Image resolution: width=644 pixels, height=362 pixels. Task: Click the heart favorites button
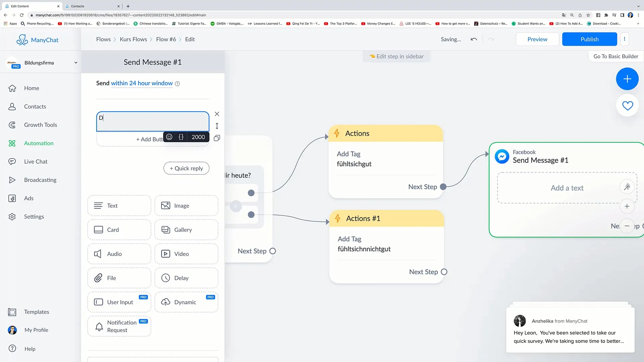(627, 106)
